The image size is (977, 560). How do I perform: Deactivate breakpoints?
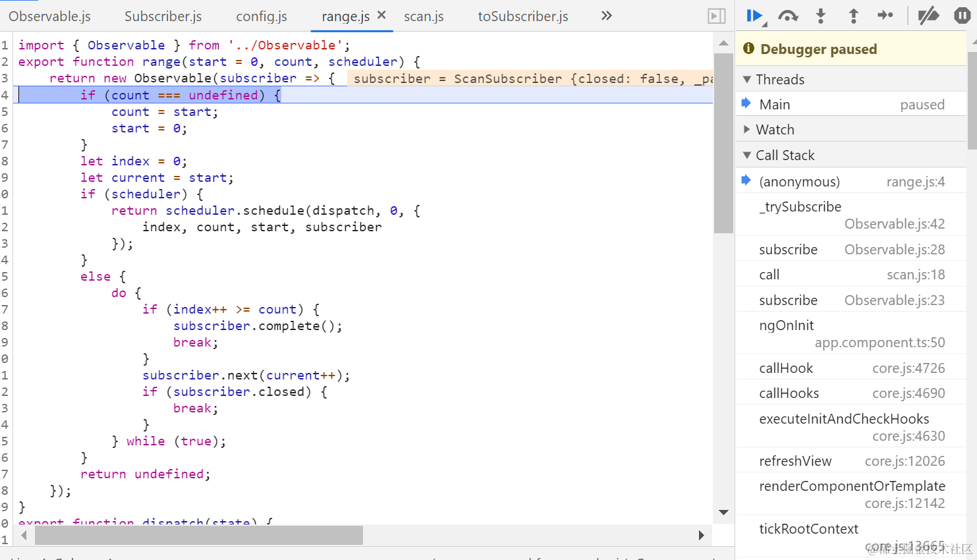point(929,16)
